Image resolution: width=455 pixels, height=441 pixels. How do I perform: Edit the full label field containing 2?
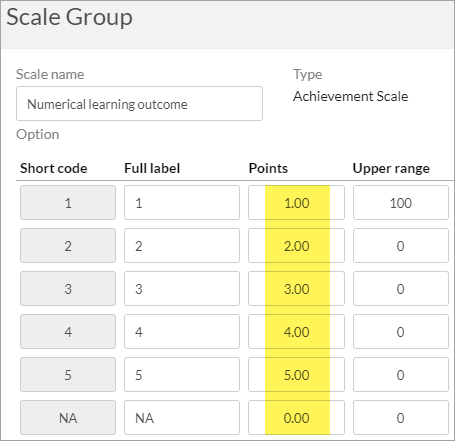click(x=182, y=246)
